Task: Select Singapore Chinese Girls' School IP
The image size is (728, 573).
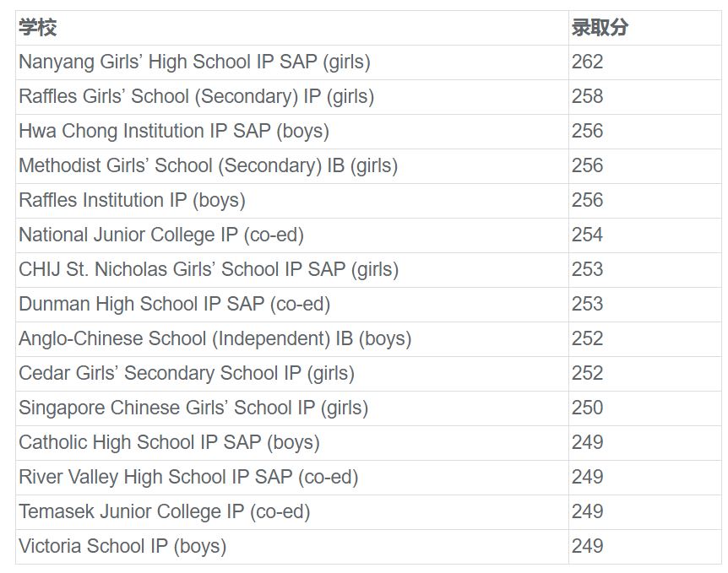Action: pyautogui.click(x=193, y=408)
